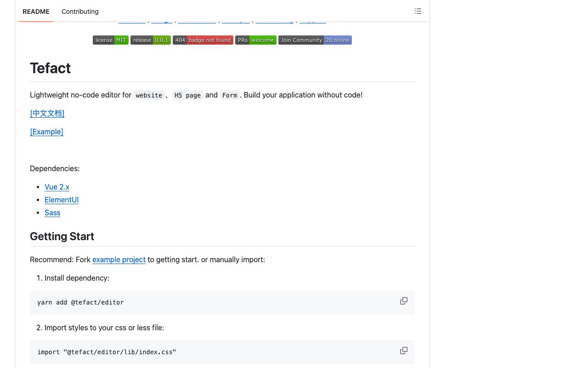
Task: Copy the import index.css code snippet
Action: coord(404,351)
